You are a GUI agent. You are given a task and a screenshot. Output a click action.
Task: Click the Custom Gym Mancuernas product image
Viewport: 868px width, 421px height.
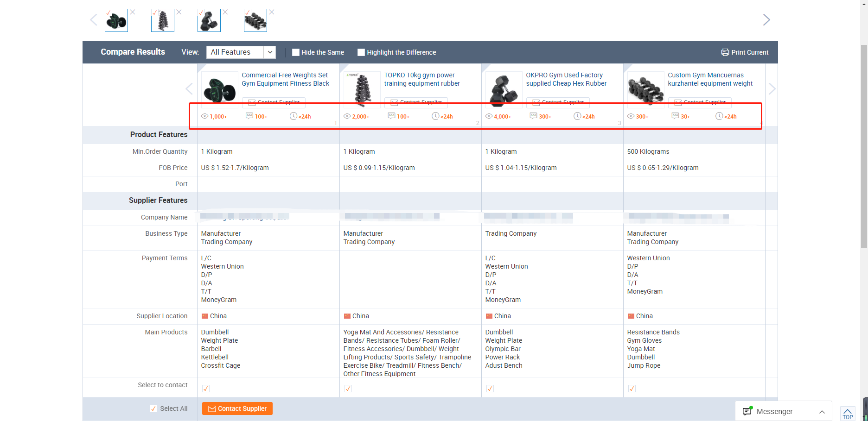tap(646, 89)
